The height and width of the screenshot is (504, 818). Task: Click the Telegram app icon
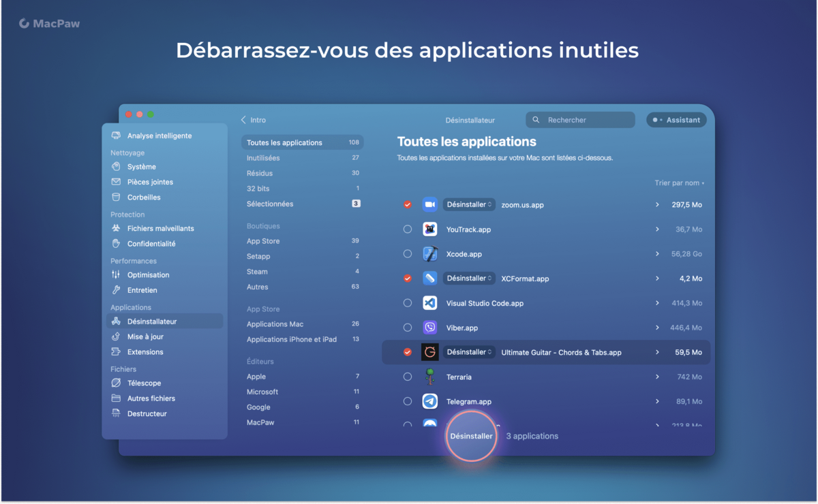coord(429,401)
